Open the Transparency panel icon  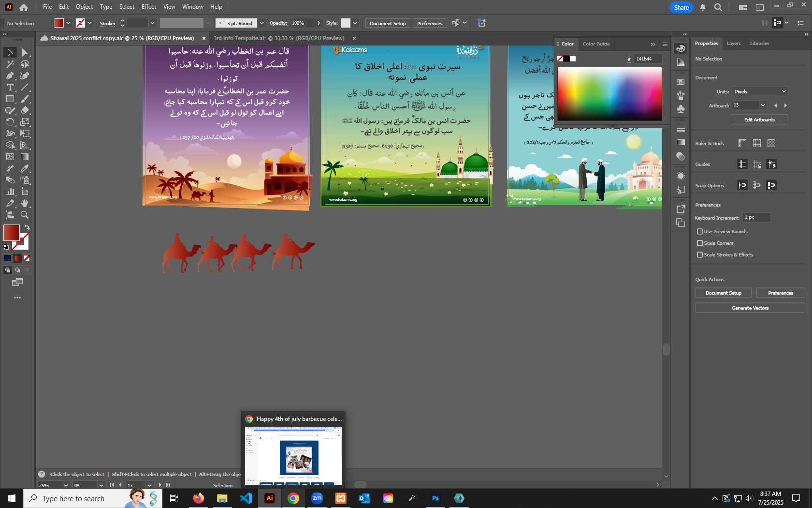(681, 156)
